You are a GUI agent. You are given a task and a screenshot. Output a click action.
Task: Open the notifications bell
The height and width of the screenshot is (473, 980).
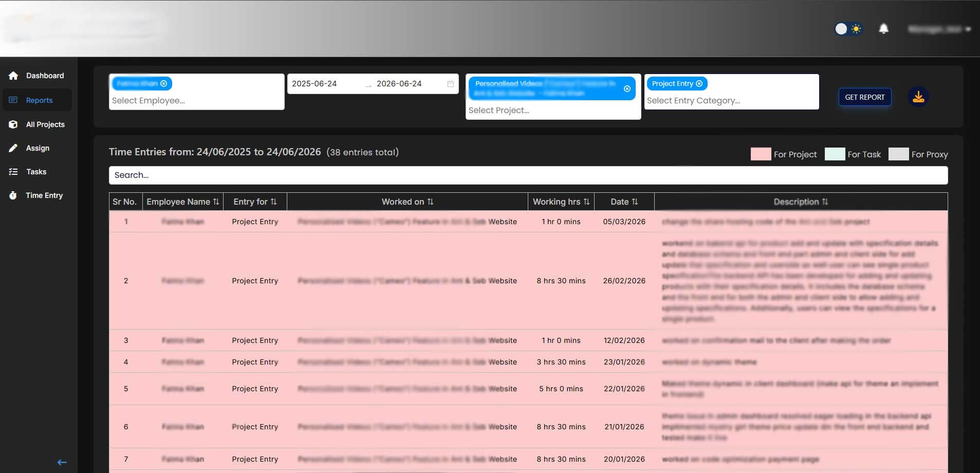[x=883, y=29]
